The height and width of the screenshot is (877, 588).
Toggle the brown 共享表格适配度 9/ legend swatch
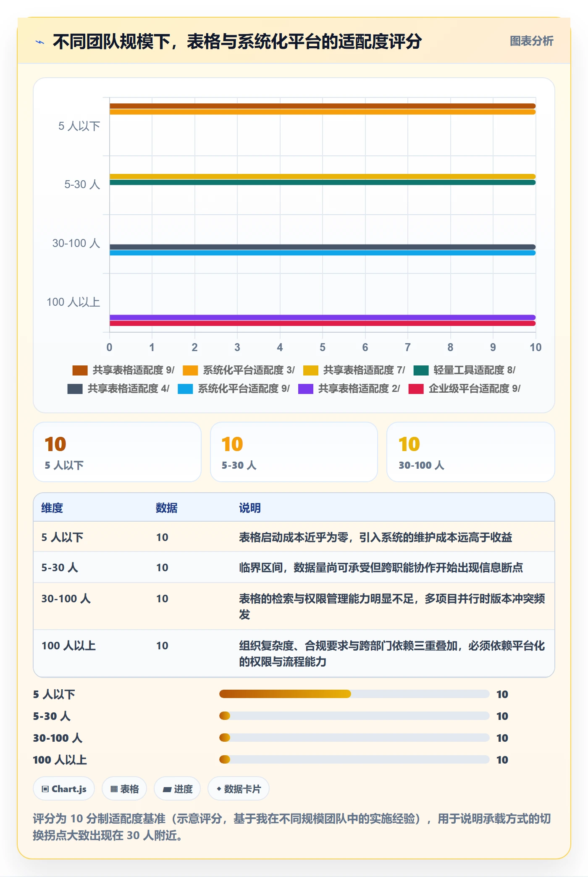pos(80,370)
